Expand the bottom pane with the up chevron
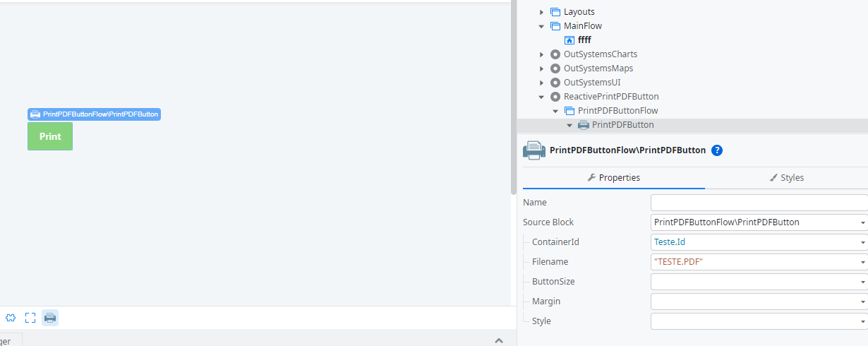868x346 pixels. pos(499,340)
